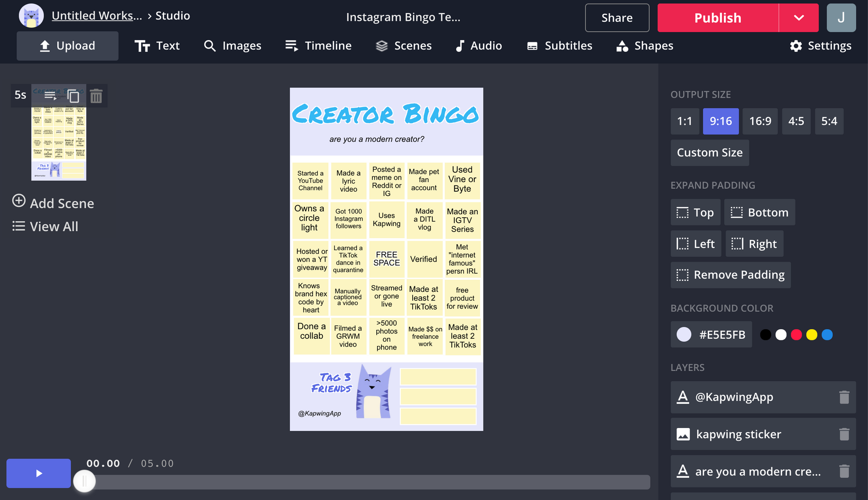Duplicate the scene with the copy icon
The height and width of the screenshot is (500, 868).
click(73, 96)
